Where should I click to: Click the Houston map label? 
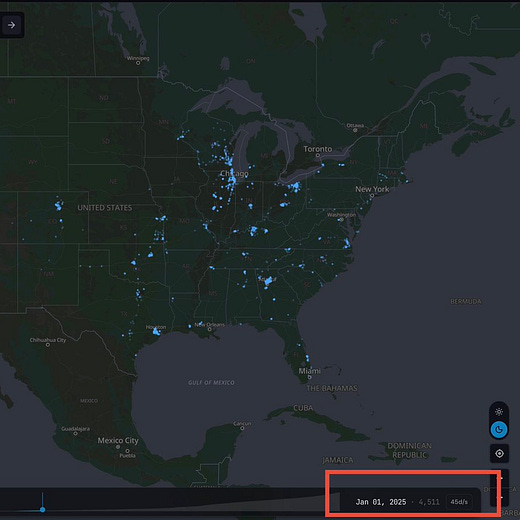coord(156,327)
